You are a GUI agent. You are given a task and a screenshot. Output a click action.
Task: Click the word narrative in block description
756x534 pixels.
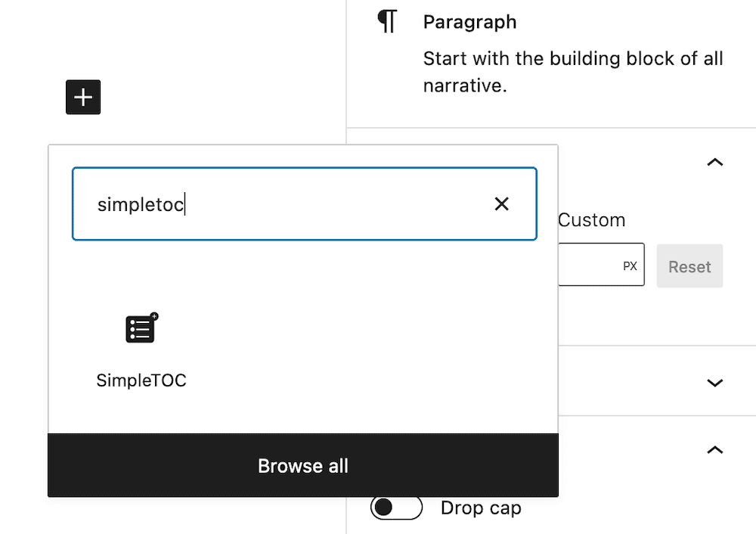point(463,85)
